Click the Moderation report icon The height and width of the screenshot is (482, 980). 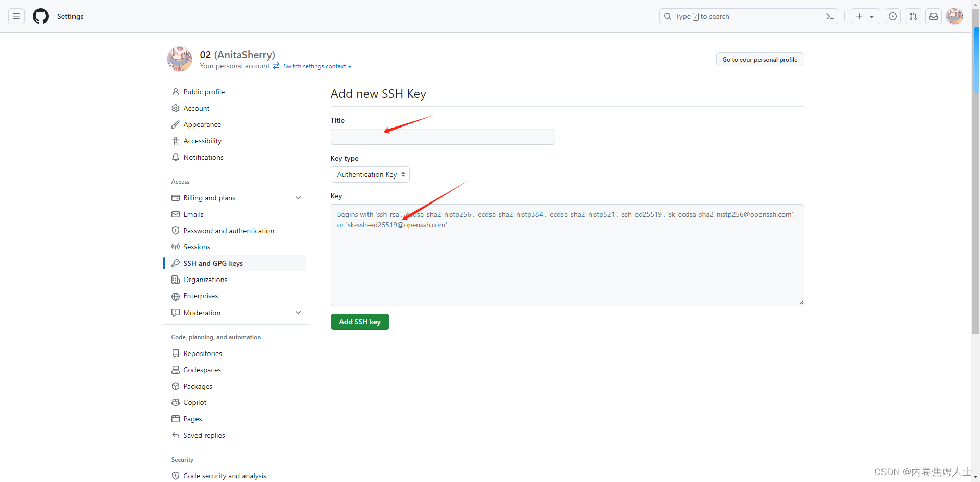(176, 313)
